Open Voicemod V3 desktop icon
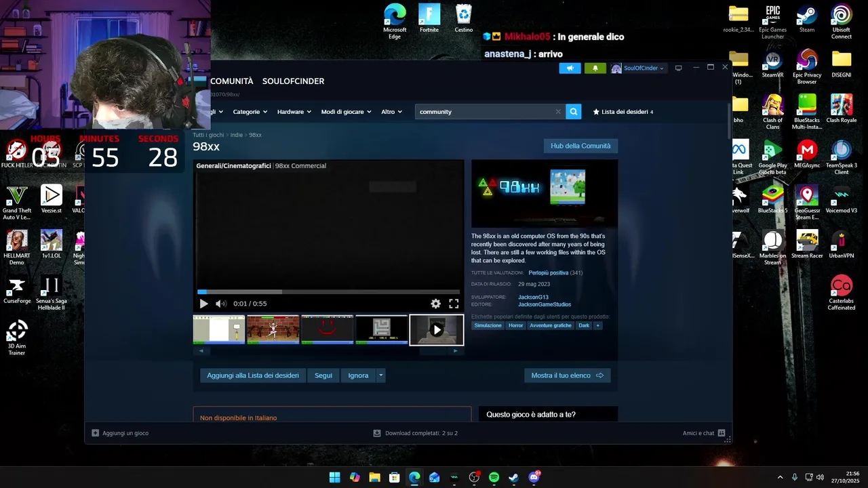This screenshot has width=868, height=488. coord(842,200)
